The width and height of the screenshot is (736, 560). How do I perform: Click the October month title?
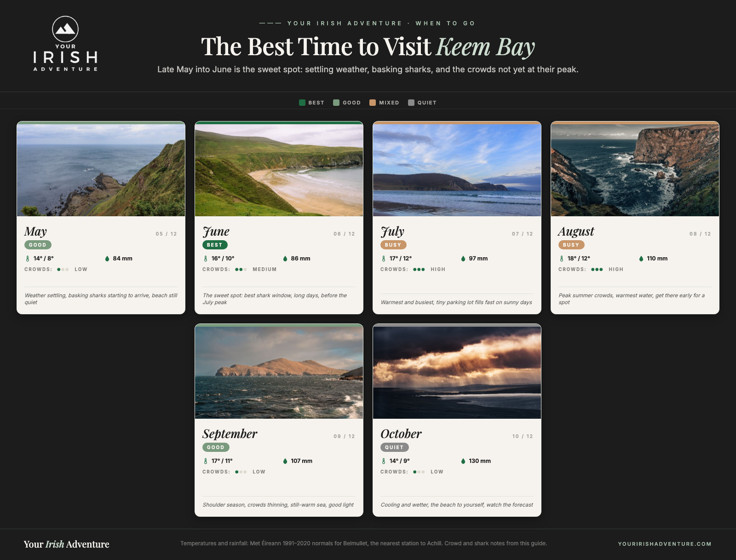[x=401, y=433]
